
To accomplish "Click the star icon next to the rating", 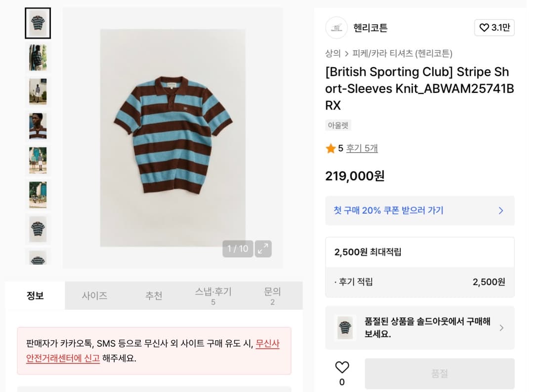I will 331,148.
